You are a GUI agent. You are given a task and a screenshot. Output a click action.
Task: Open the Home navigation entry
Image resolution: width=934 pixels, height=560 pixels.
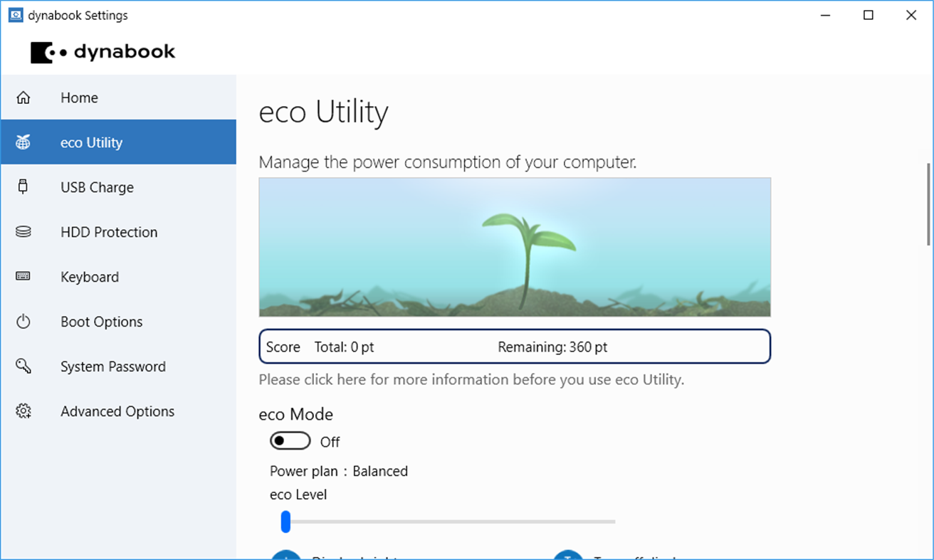79,97
